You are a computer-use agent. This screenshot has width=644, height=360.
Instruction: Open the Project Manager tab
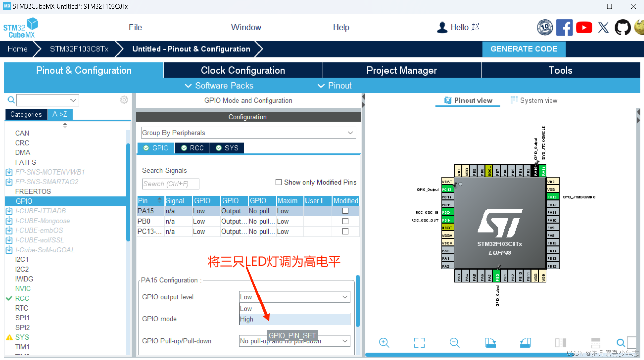pos(402,70)
